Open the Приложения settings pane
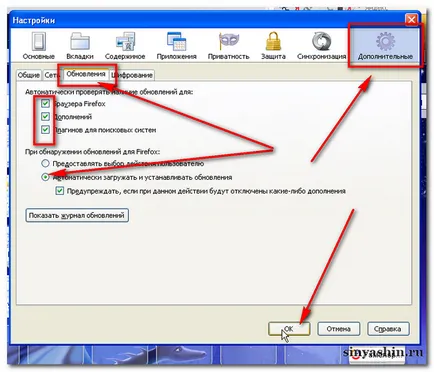This screenshot has width=434, height=372. [x=176, y=46]
